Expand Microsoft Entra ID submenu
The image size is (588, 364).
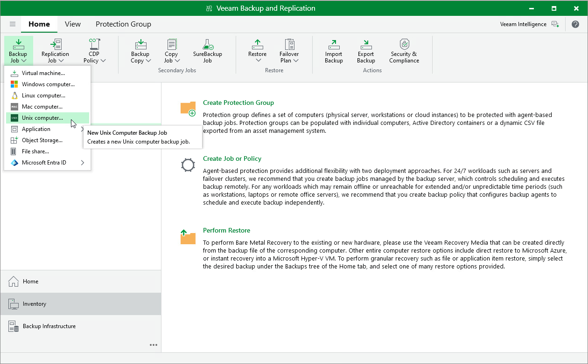tap(83, 163)
